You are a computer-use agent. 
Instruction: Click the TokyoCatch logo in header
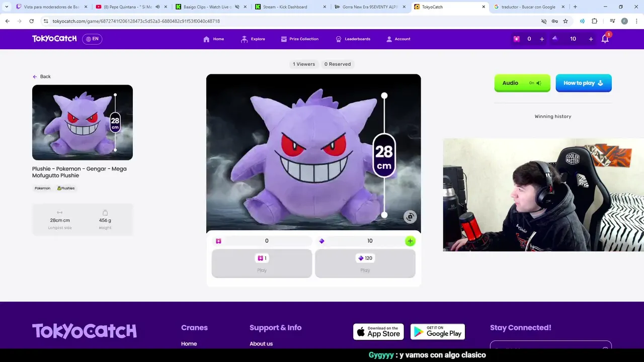(x=54, y=39)
